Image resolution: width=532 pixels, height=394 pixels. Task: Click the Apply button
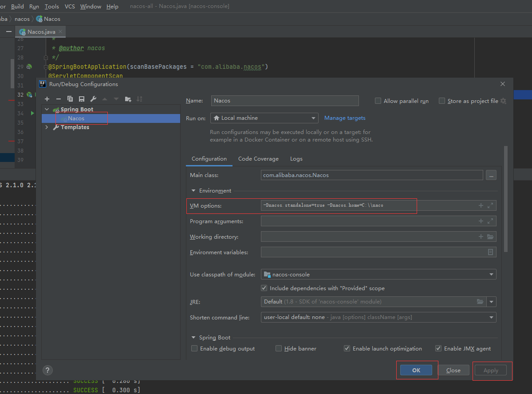tap(491, 370)
